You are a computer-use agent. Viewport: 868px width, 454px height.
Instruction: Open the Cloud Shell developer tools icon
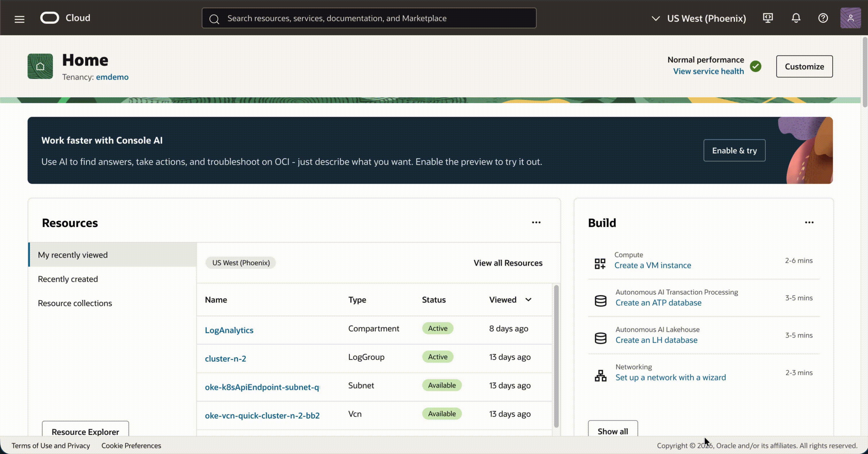point(768,18)
